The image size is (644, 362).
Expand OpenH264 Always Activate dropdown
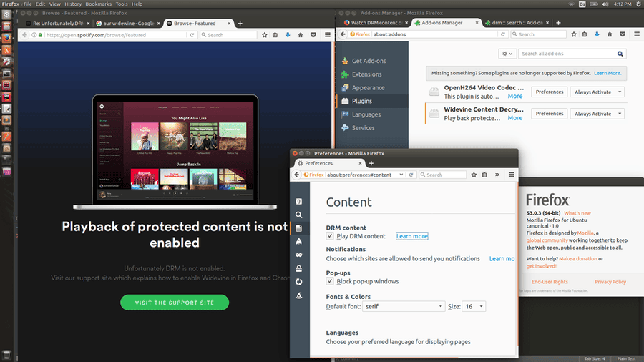(597, 92)
